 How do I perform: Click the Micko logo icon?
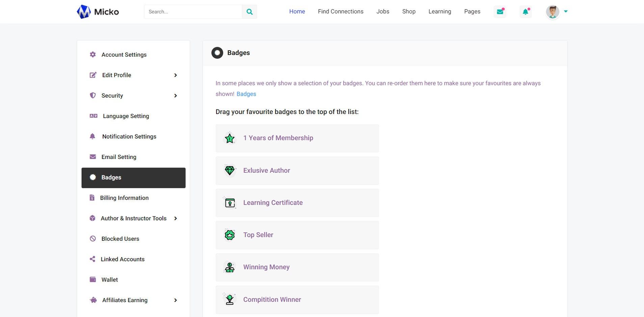(x=84, y=12)
